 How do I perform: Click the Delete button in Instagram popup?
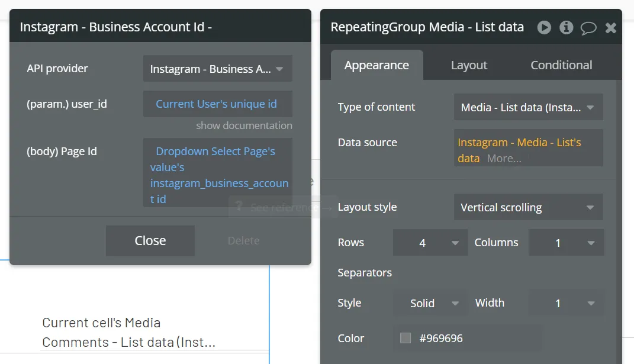[x=243, y=241]
